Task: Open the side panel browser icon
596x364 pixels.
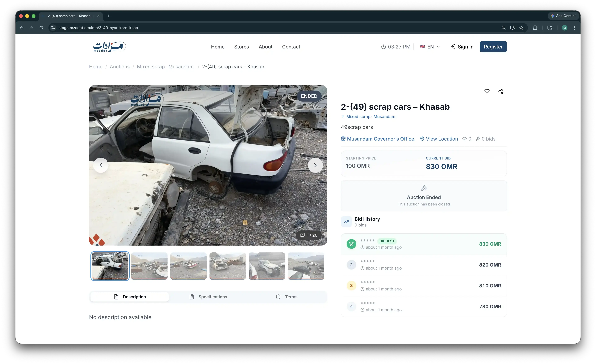Action: 550,28
